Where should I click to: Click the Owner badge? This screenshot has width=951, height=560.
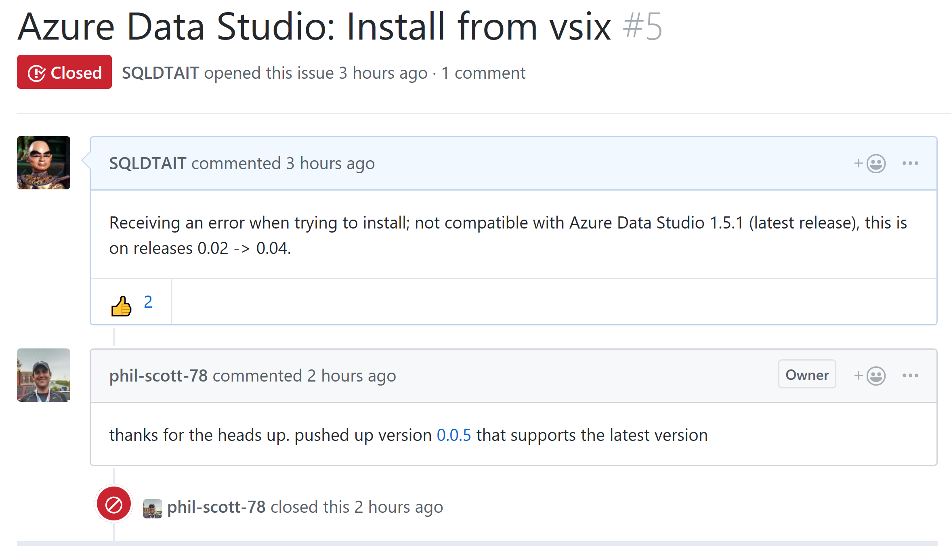pos(807,375)
